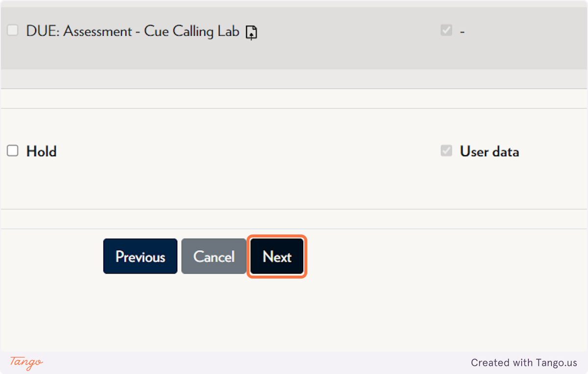Click the words Cue Calling Lab

192,32
